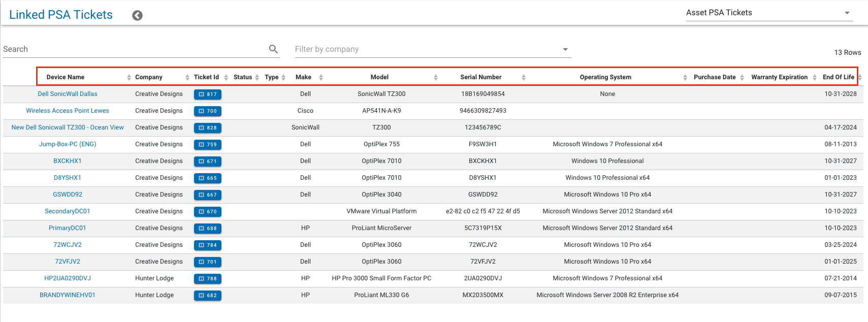The image size is (868, 322).
Task: Sort by Operating System column arrows
Action: (685, 77)
